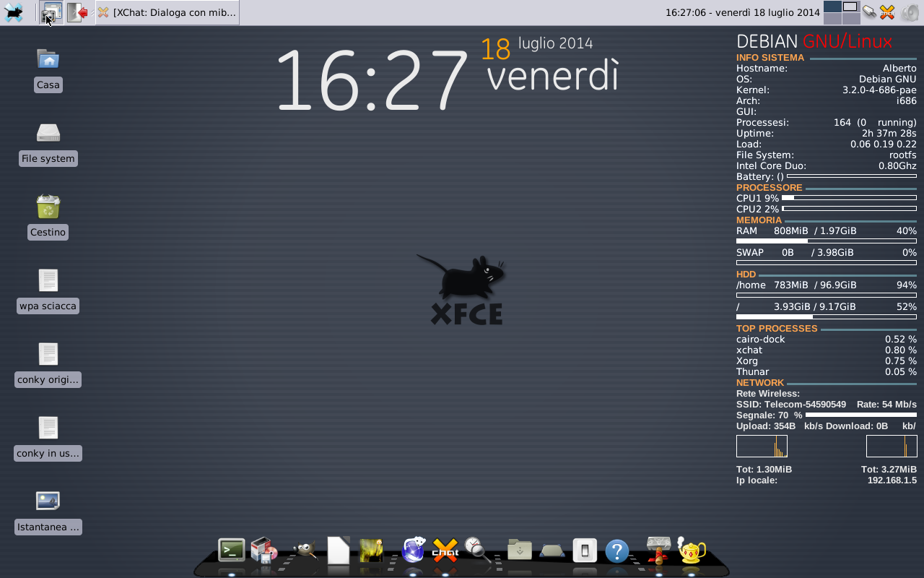Select the wpa sciacca text file
The width and height of the screenshot is (924, 578).
pos(48,290)
